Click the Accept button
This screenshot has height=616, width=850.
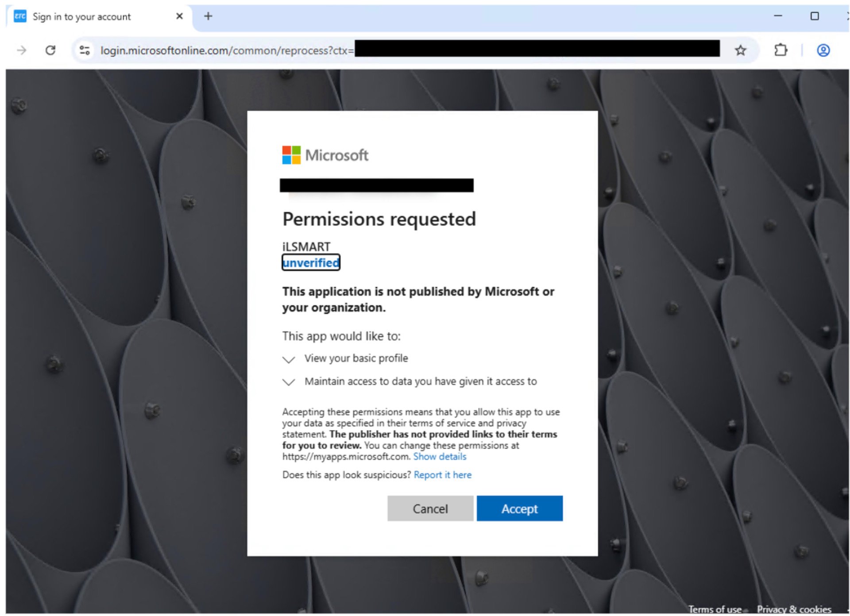(519, 508)
